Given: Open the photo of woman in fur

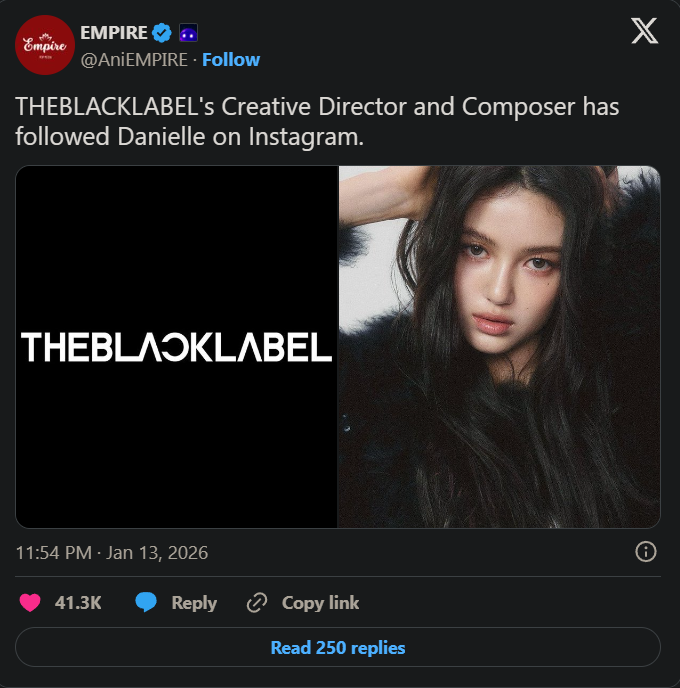Looking at the screenshot, I should (x=499, y=347).
